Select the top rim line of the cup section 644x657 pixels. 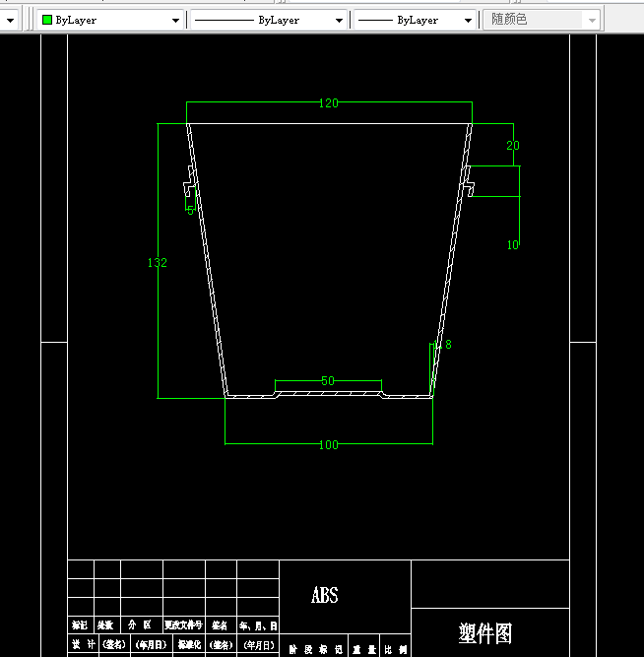(x=329, y=123)
